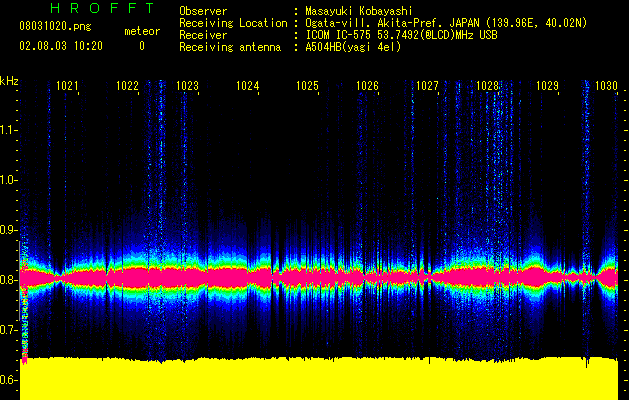Select the name Masayuki Kobayashi

point(359,11)
